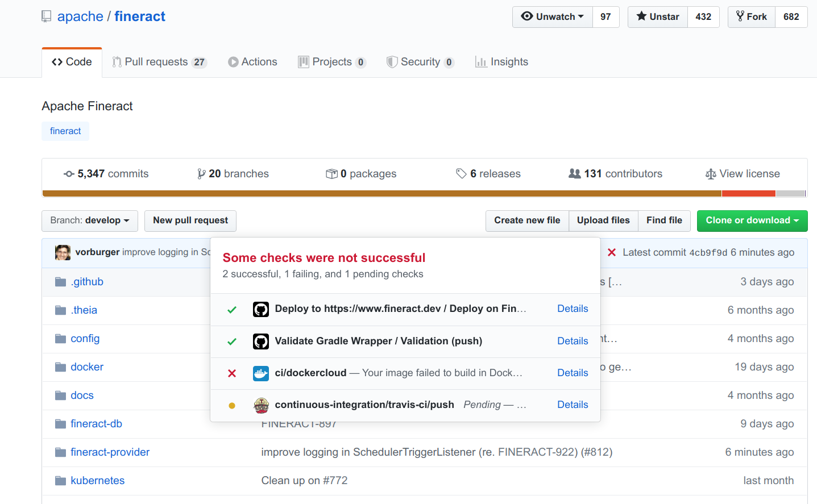The height and width of the screenshot is (504, 817).
Task: Switch to the Actions tab
Action: point(253,62)
